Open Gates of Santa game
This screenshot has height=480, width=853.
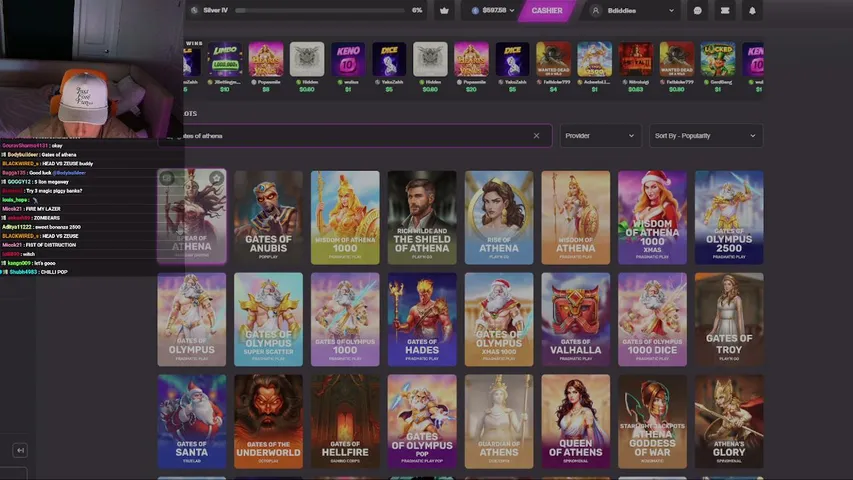[191, 421]
